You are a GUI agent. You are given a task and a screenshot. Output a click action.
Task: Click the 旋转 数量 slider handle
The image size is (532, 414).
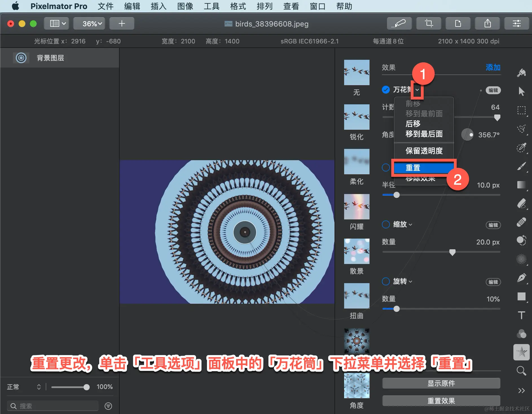pos(397,309)
